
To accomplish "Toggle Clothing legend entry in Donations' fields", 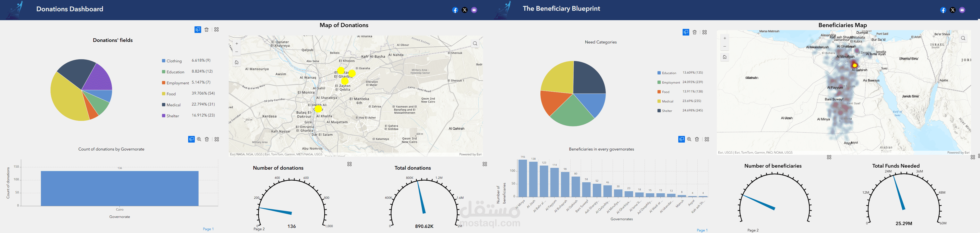I will tap(172, 61).
